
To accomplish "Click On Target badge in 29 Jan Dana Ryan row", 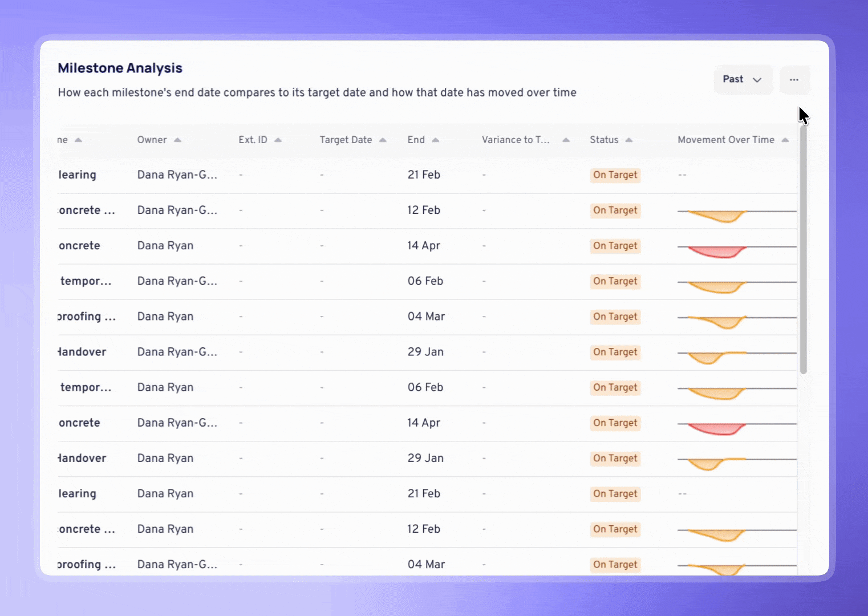I will pos(615,458).
